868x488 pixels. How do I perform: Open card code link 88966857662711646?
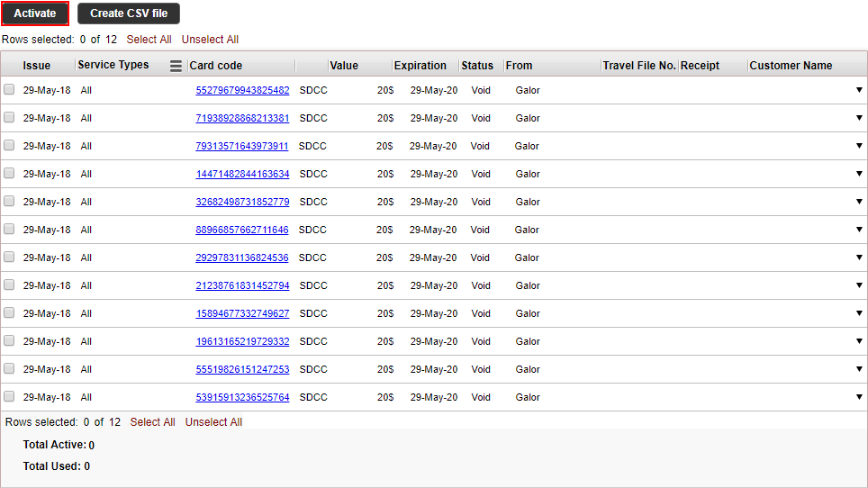[x=242, y=230]
